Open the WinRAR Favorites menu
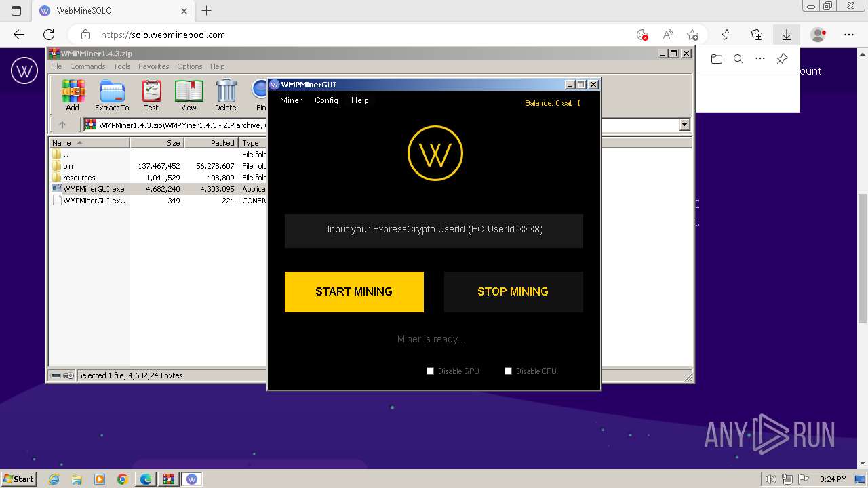868x488 pixels. (154, 66)
